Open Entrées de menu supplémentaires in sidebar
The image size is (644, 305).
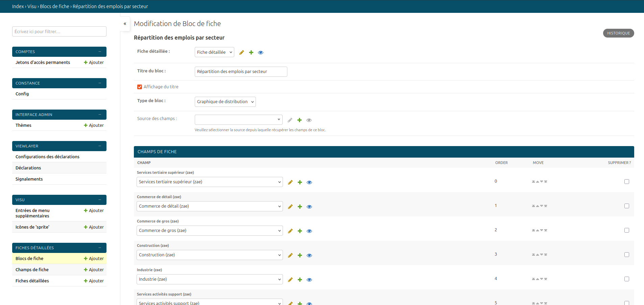coord(32,213)
